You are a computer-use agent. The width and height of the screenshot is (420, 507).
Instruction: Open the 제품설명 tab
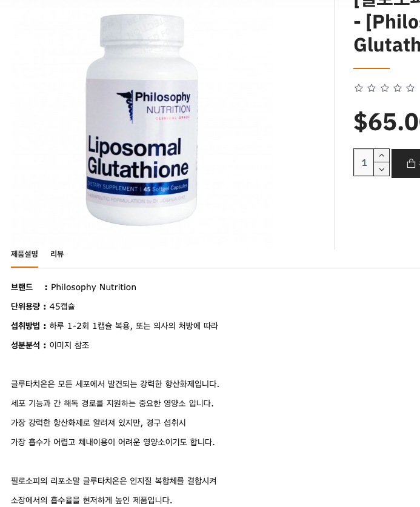tap(24, 254)
